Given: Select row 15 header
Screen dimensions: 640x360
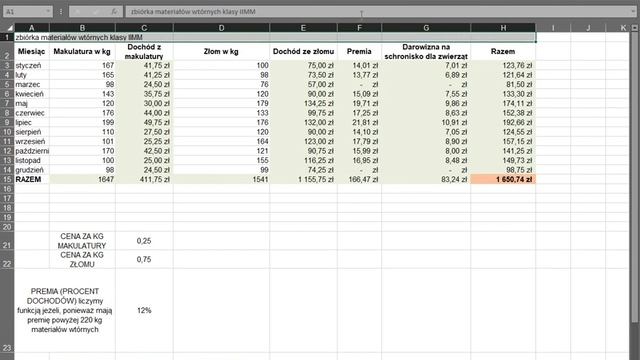Looking at the screenshot, I should click(x=7, y=179).
